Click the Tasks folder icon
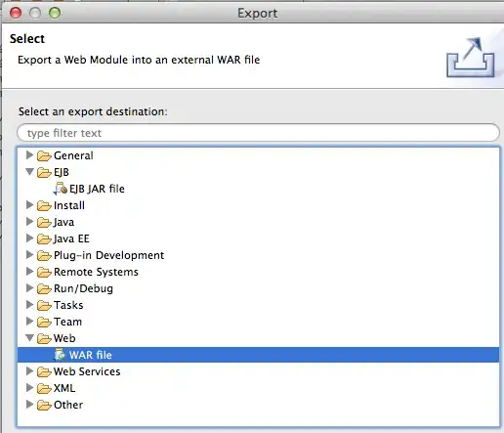 pos(44,306)
